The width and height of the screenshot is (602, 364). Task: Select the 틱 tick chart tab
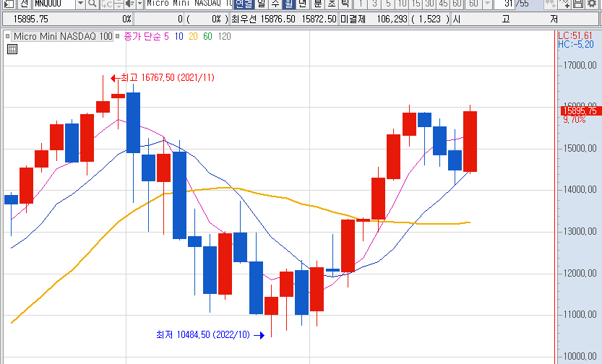tap(345, 4)
